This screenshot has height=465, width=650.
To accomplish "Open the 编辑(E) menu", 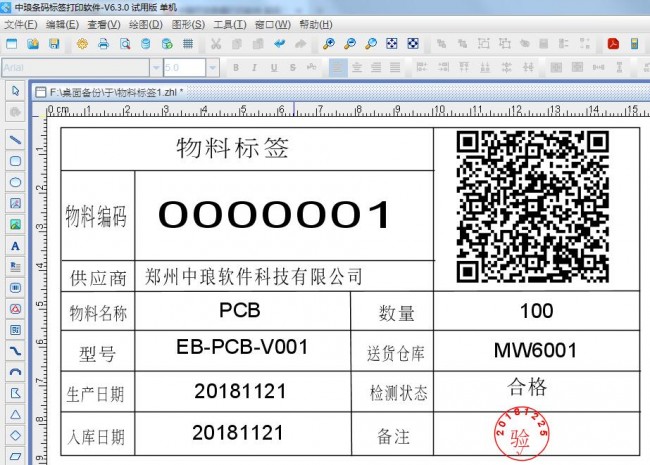I will tap(62, 24).
